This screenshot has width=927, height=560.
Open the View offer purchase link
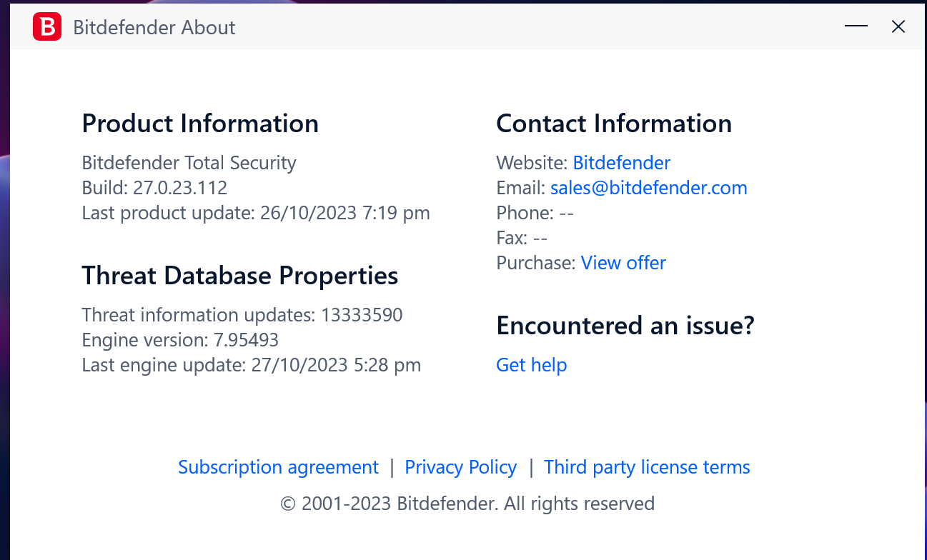(623, 263)
